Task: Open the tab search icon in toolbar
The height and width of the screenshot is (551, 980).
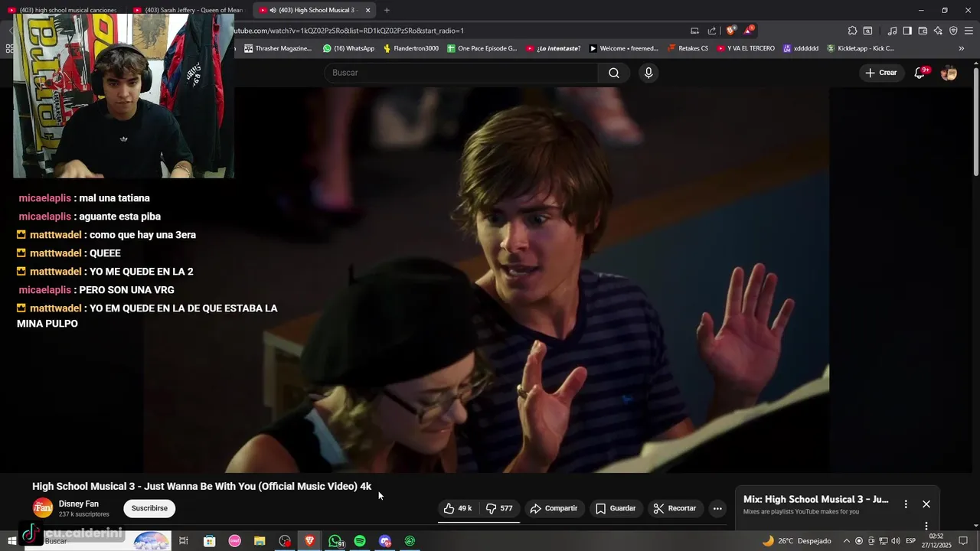Action: click(867, 31)
